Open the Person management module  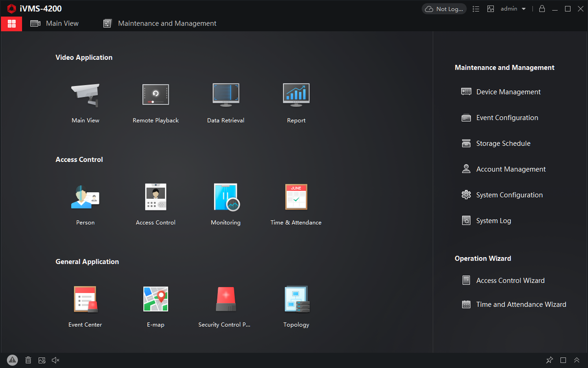click(85, 197)
